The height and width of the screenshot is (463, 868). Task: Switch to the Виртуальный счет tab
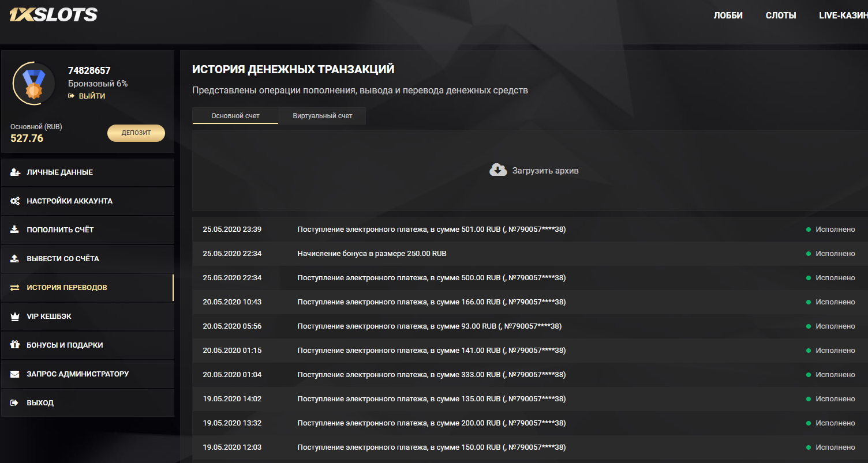coord(323,116)
